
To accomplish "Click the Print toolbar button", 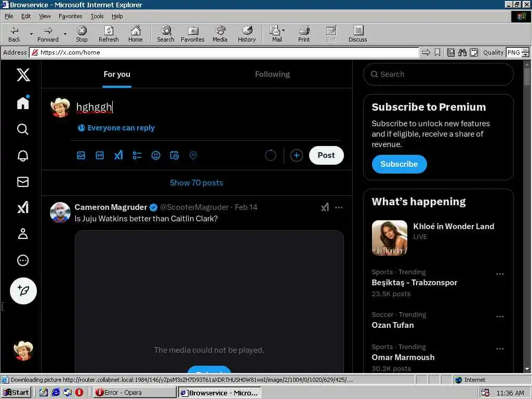I will click(x=304, y=34).
